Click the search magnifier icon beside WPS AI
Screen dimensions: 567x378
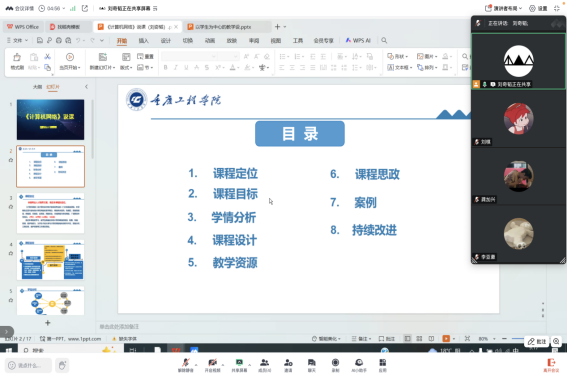384,41
